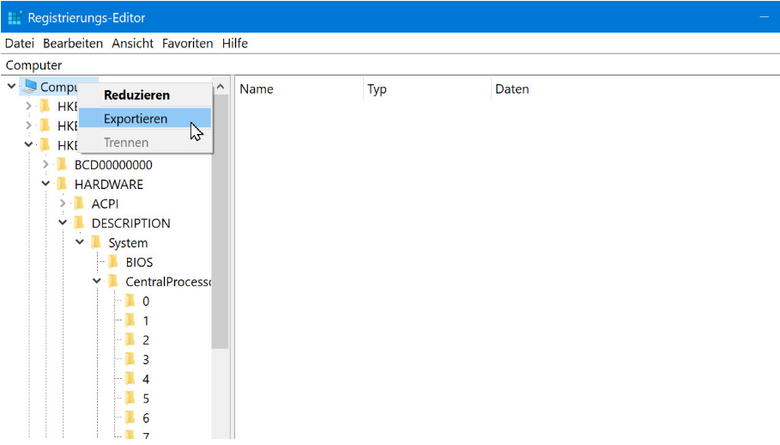This screenshot has width=780, height=445.
Task: Collapse the Computer root node
Action: coord(11,87)
